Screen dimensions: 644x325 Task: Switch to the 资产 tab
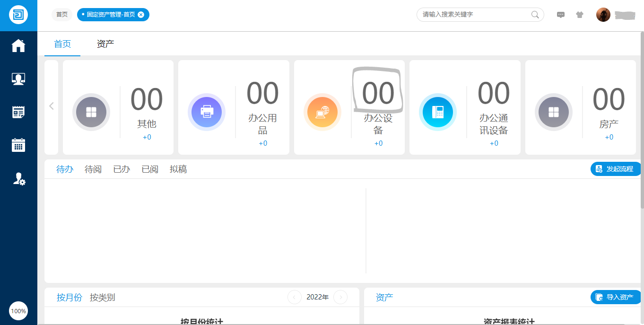click(105, 44)
